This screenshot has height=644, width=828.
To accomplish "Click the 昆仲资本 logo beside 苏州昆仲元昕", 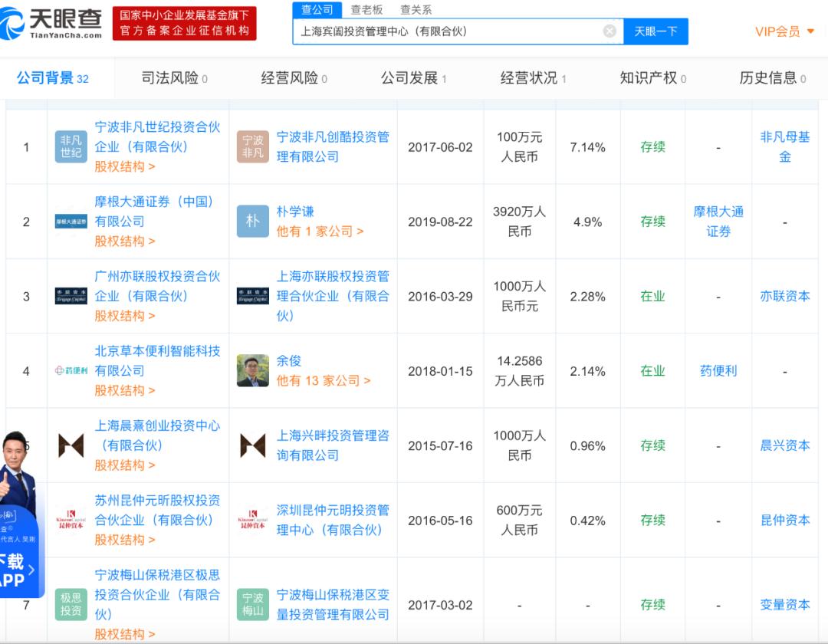I will [71, 520].
